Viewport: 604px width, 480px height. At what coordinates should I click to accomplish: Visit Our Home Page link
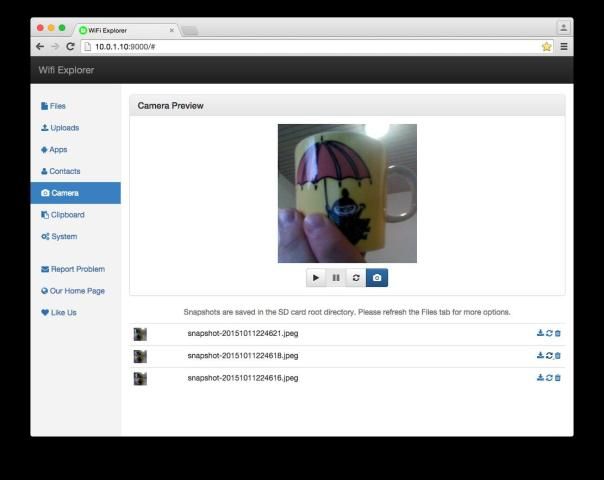tap(77, 291)
